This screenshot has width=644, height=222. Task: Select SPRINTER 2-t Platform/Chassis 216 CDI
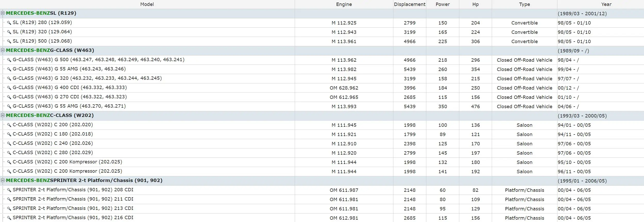73,218
